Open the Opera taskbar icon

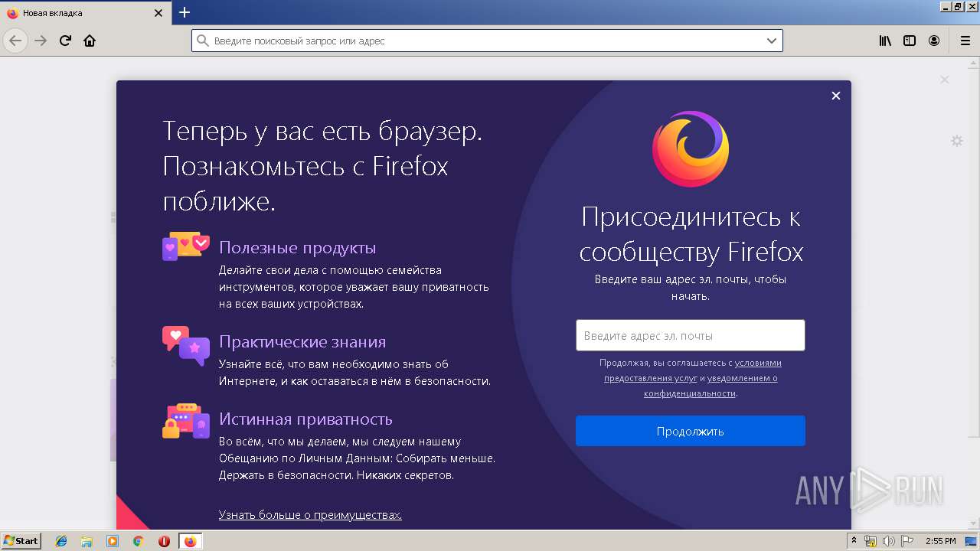pyautogui.click(x=164, y=541)
